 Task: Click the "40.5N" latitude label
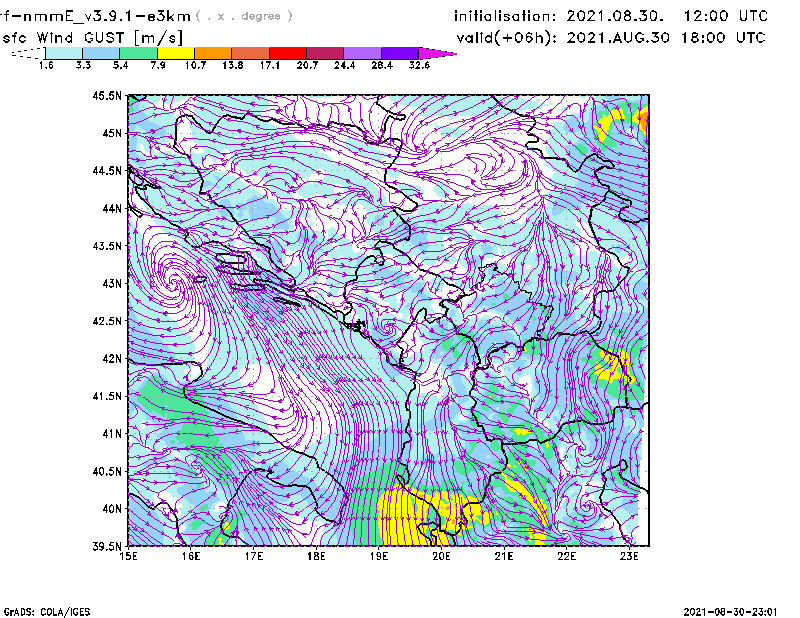107,472
